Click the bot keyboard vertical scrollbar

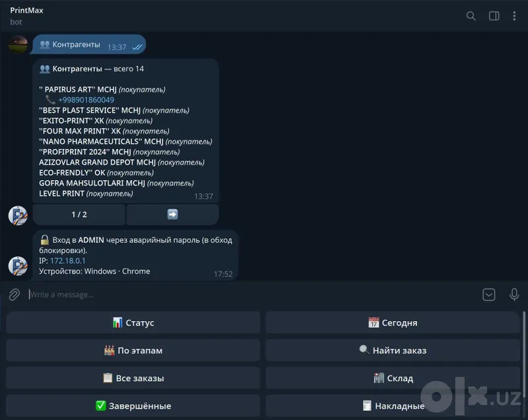point(523,353)
